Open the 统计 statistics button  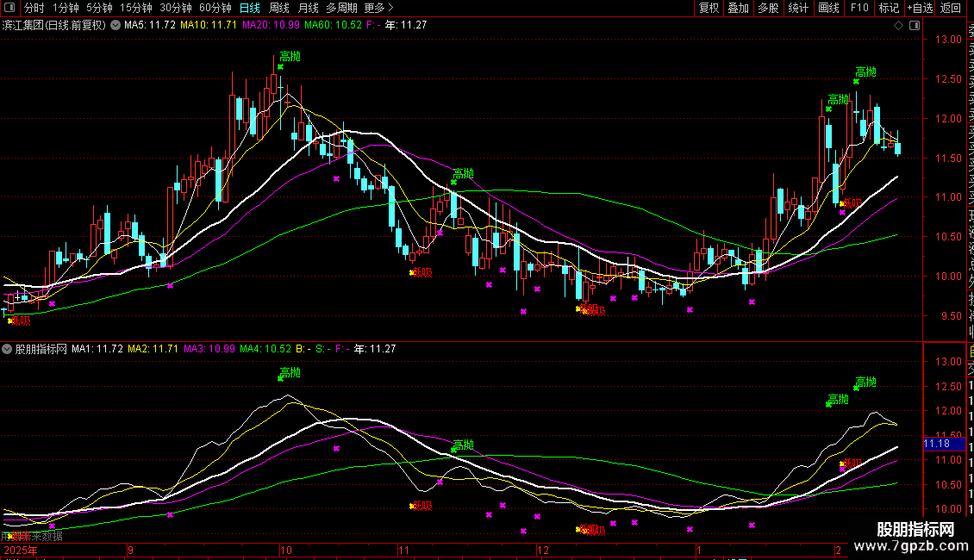click(798, 8)
